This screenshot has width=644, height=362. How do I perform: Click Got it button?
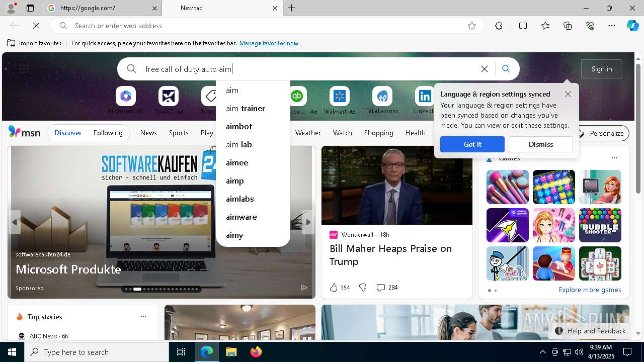tap(472, 144)
